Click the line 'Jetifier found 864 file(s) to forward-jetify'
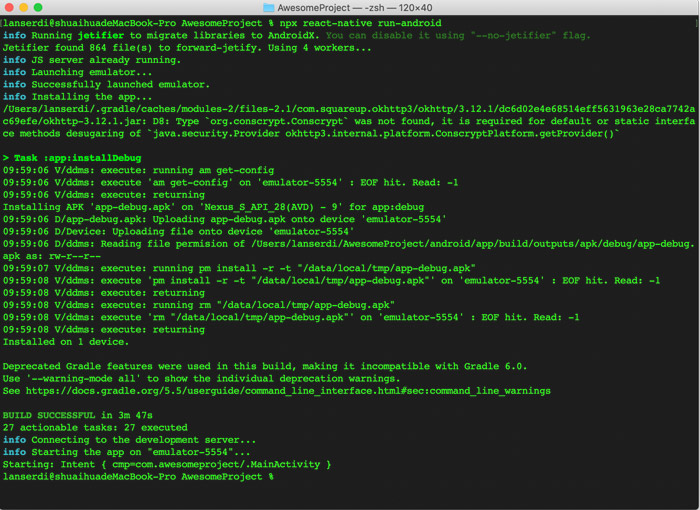This screenshot has height=510, width=700. [187, 48]
